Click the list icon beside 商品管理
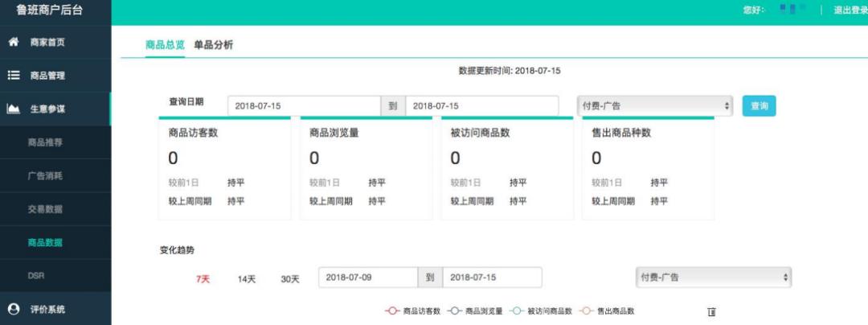 pyautogui.click(x=14, y=76)
